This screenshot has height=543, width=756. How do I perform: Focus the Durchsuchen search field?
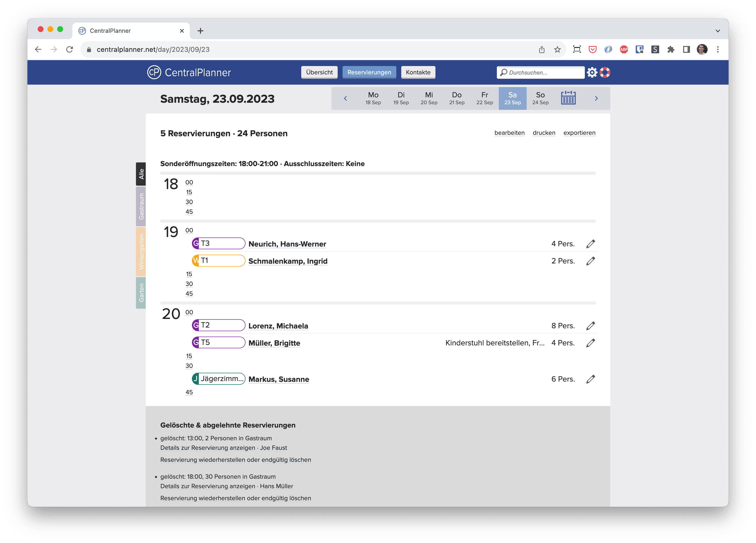point(540,72)
